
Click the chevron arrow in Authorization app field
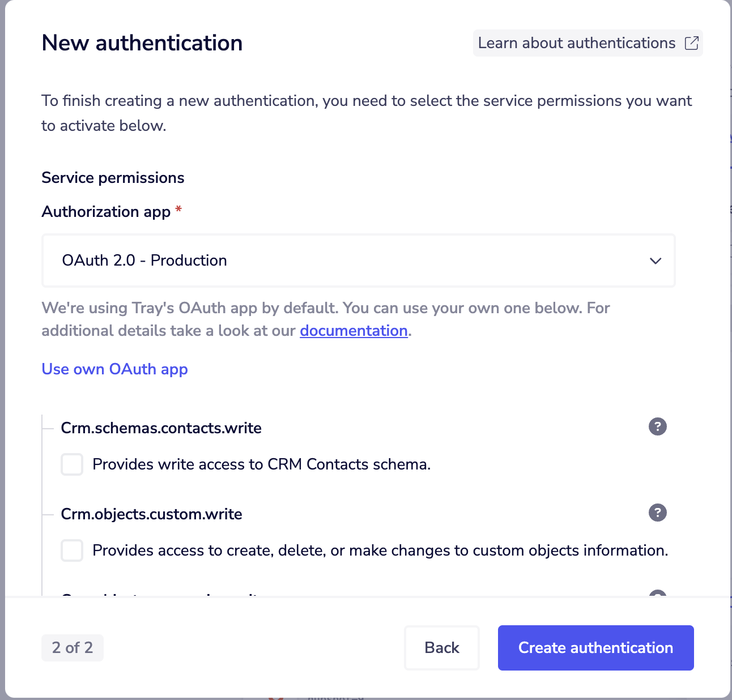click(656, 261)
